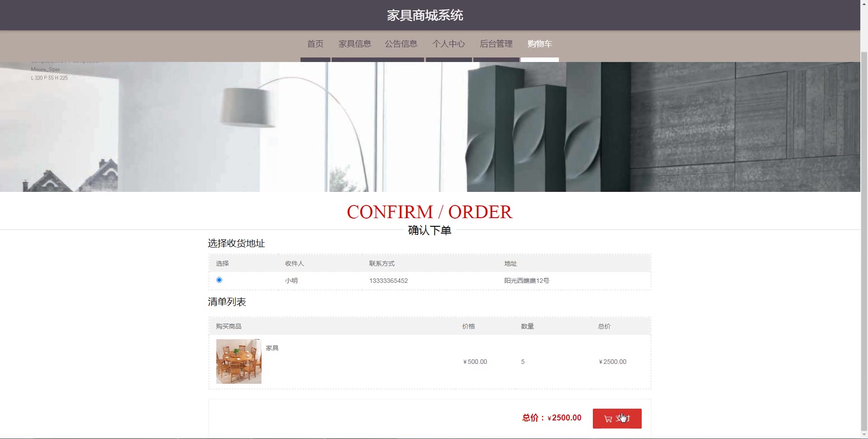868x439 pixels.
Task: Open the 首页 home tab
Action: 315,44
